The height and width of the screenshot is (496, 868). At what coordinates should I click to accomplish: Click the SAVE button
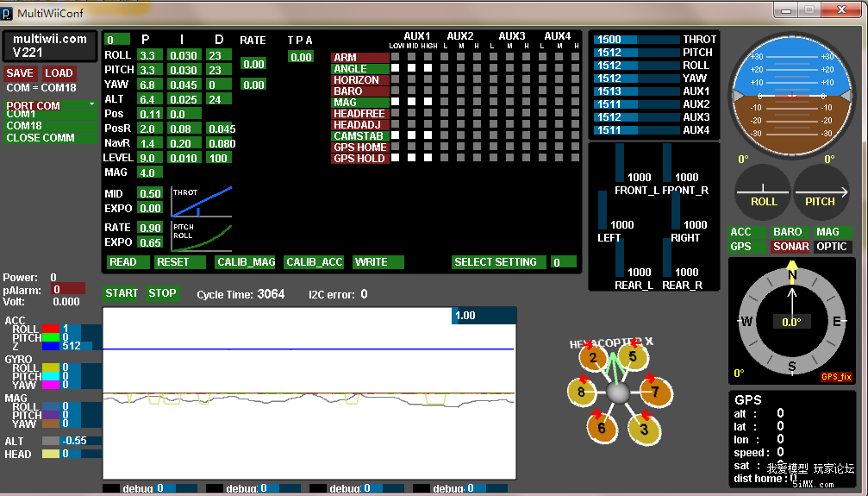pyautogui.click(x=20, y=73)
